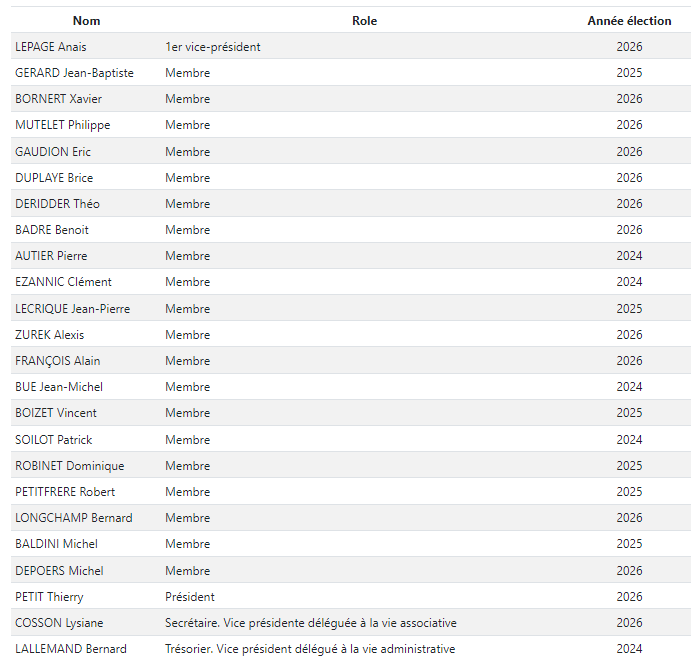Select BOIZET Vincent in the list
The image size is (694, 664).
(56, 413)
